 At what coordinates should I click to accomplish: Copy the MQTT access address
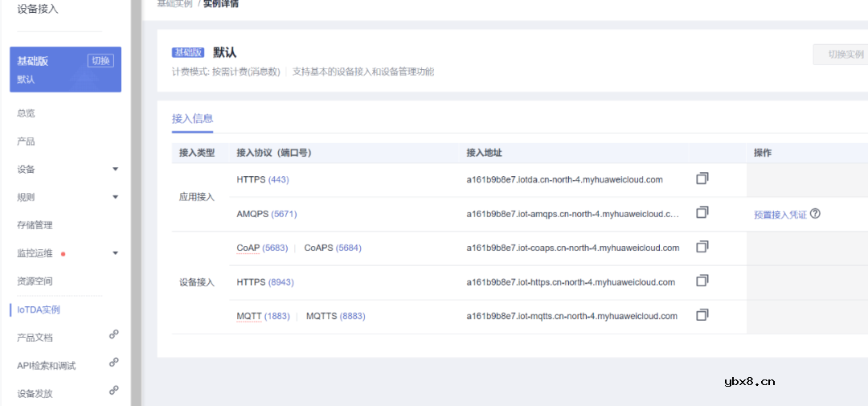coord(702,315)
